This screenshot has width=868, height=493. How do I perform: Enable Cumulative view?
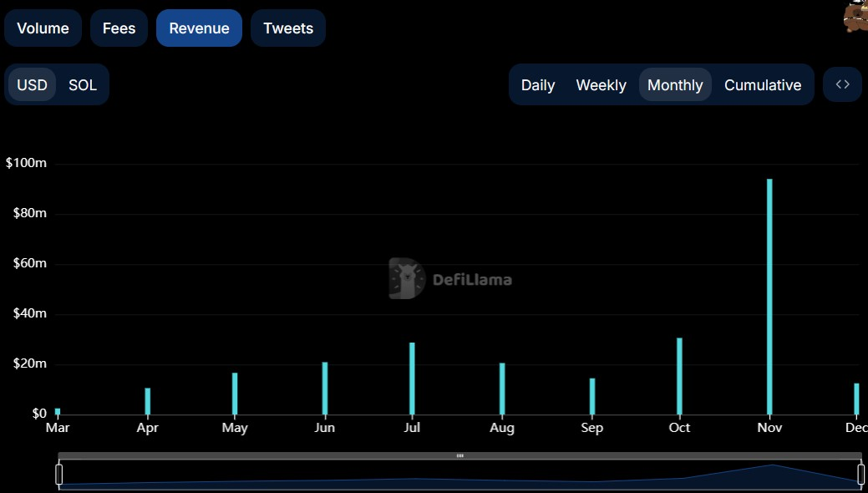tap(763, 85)
